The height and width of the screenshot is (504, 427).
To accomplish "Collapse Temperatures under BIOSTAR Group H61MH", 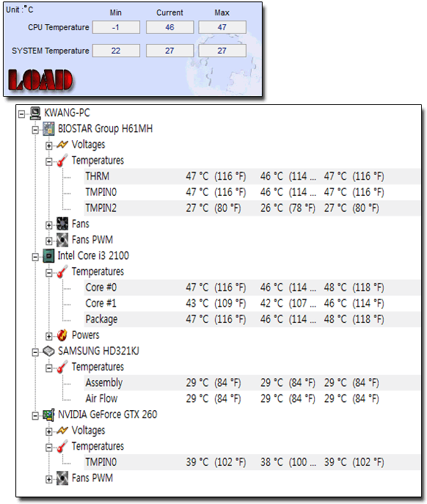I will point(48,161).
